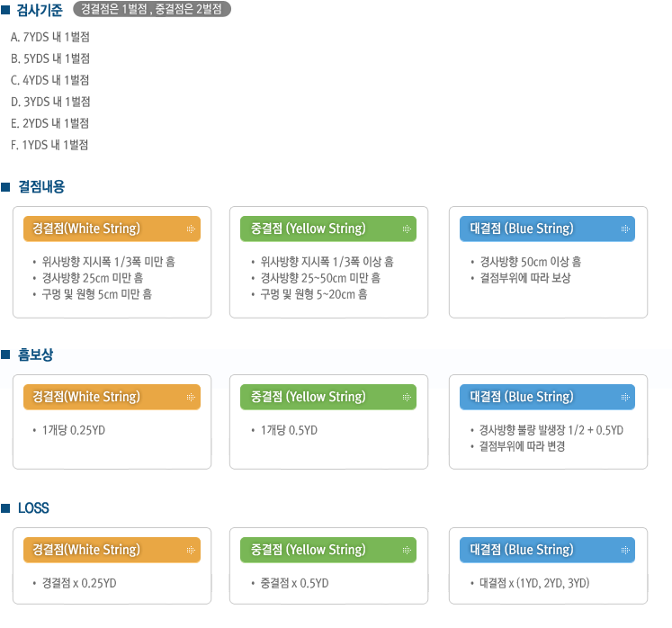Click dotted icon on blue 대결점 header under 흠보상
The width and height of the screenshot is (672, 628).
click(x=625, y=398)
